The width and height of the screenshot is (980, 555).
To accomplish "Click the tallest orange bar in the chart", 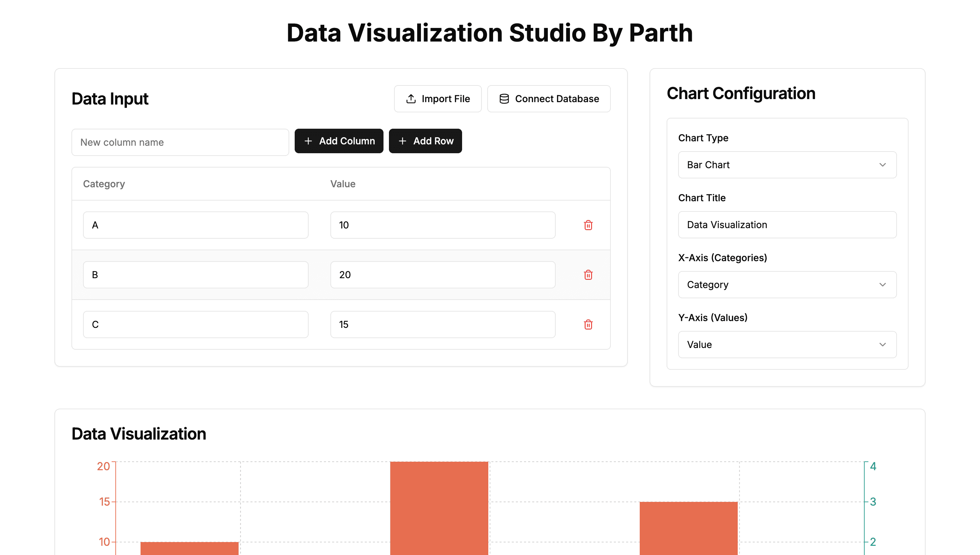I will tap(439, 507).
